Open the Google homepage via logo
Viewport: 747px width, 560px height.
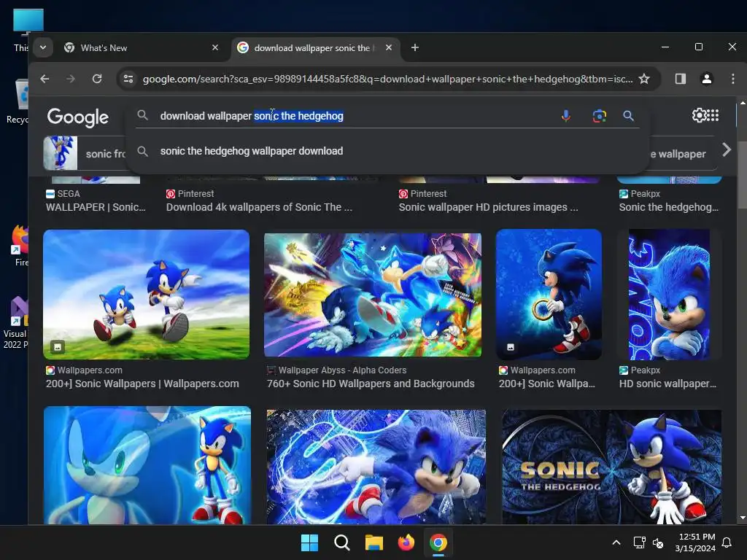pyautogui.click(x=77, y=117)
